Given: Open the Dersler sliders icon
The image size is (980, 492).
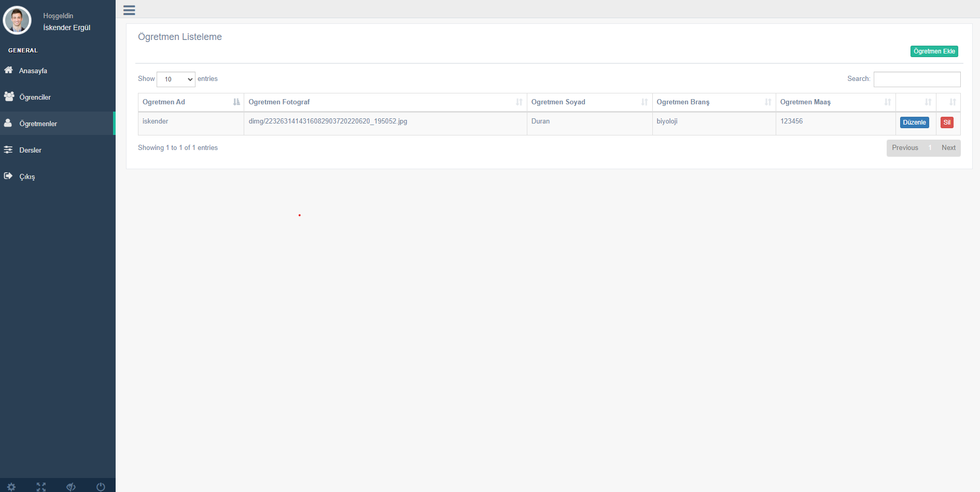Looking at the screenshot, I should click(8, 149).
